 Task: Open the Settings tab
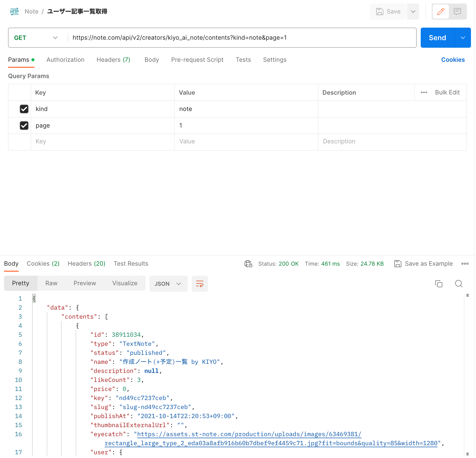click(x=275, y=60)
